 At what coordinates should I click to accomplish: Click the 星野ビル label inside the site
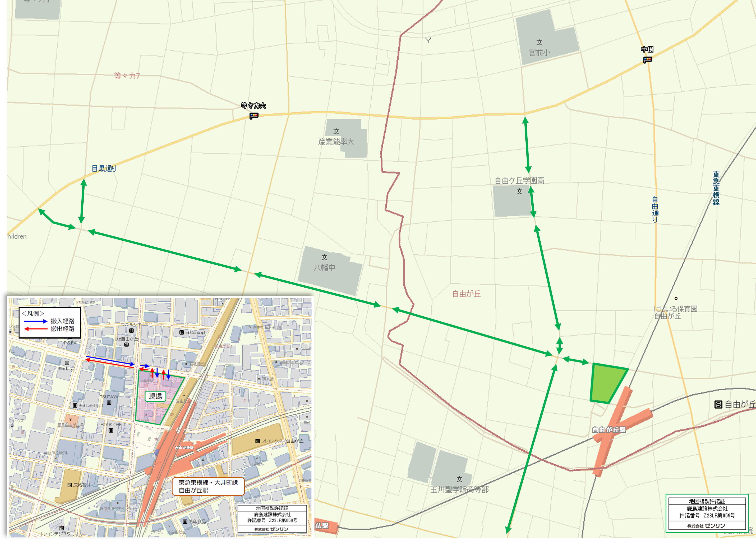coord(151,381)
